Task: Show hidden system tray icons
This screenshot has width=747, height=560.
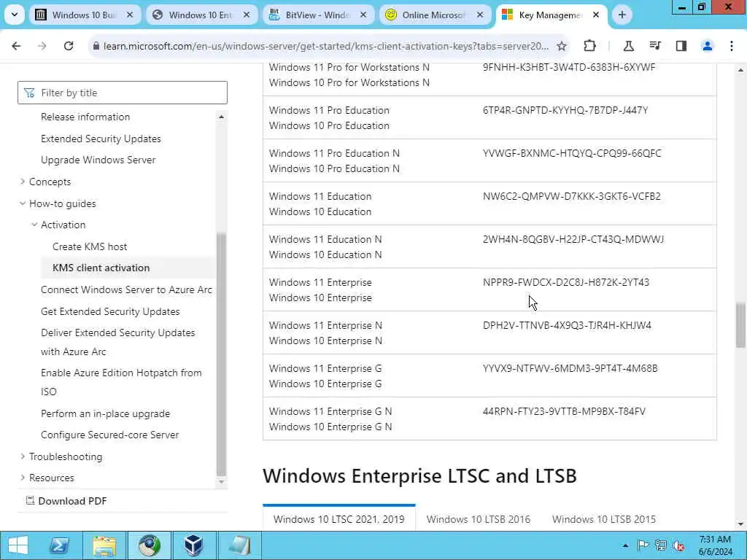Action: point(625,545)
